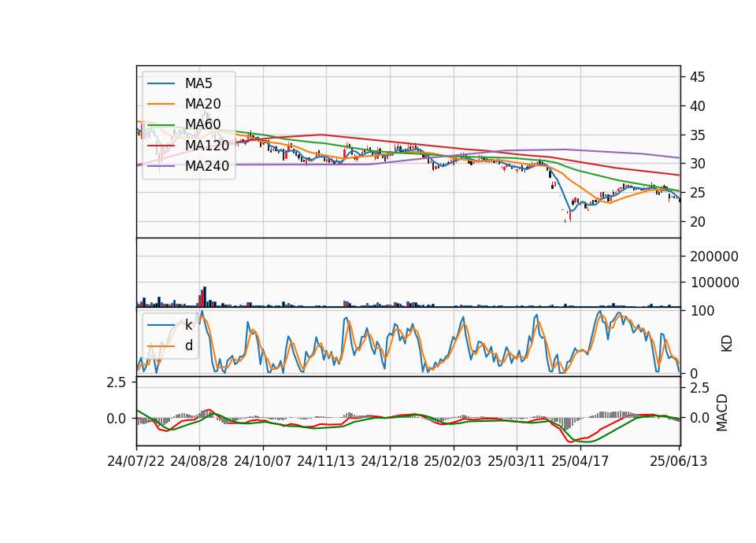Click the KD axis title
Viewport: 756px width, 543px height.
click(727, 344)
